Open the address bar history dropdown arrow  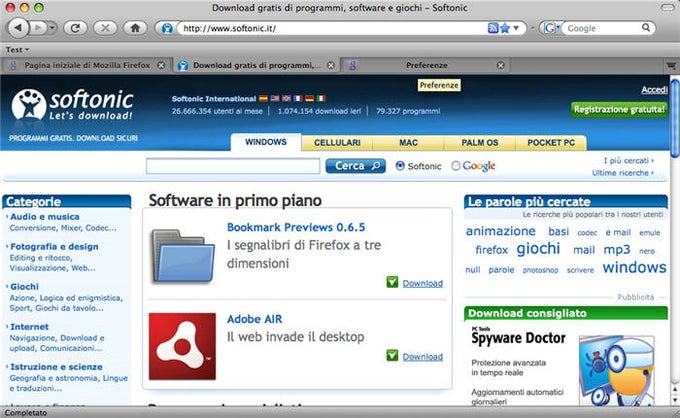click(x=516, y=28)
